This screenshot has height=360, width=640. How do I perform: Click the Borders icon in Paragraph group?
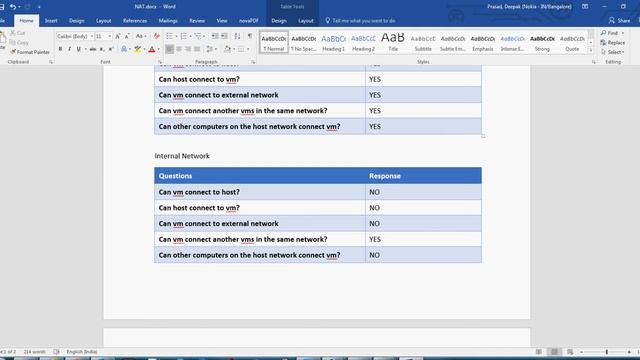coord(241,49)
